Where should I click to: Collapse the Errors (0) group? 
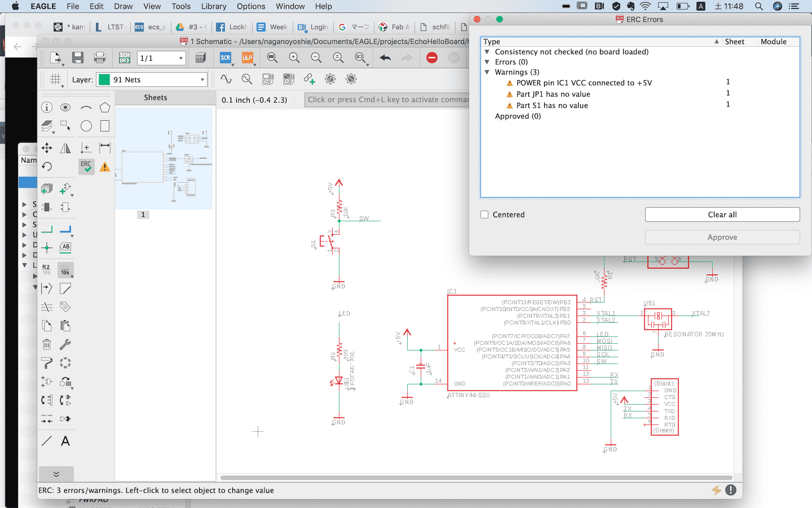(x=487, y=62)
